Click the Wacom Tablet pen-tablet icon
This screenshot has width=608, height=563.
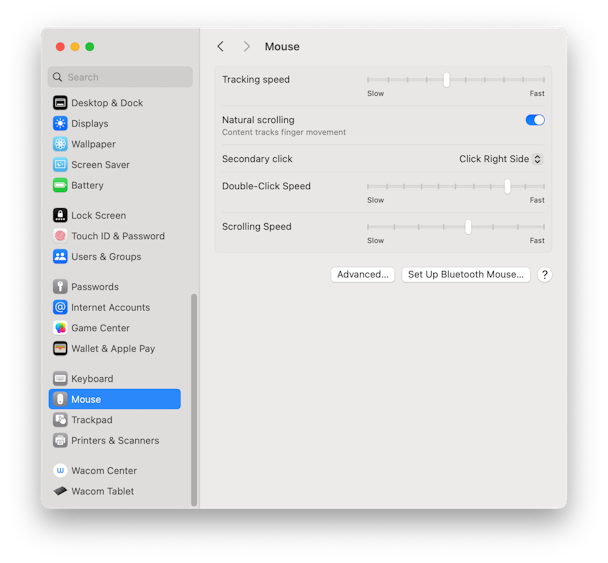[60, 491]
